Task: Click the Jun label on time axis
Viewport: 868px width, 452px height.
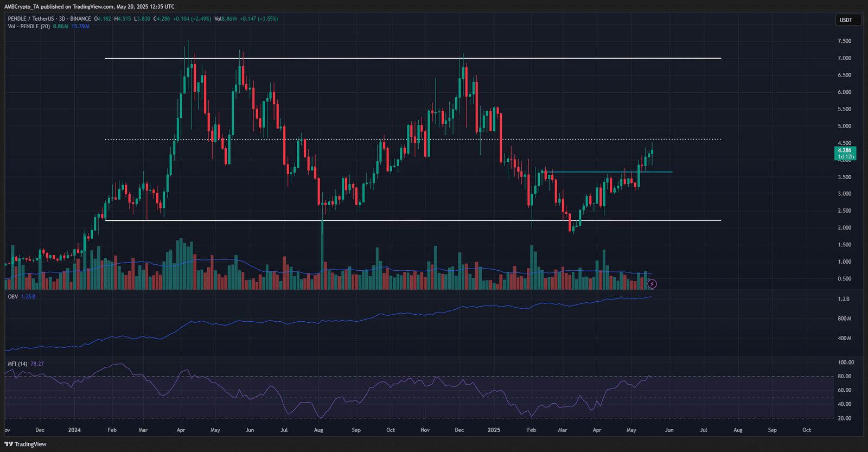Action: pyautogui.click(x=669, y=430)
